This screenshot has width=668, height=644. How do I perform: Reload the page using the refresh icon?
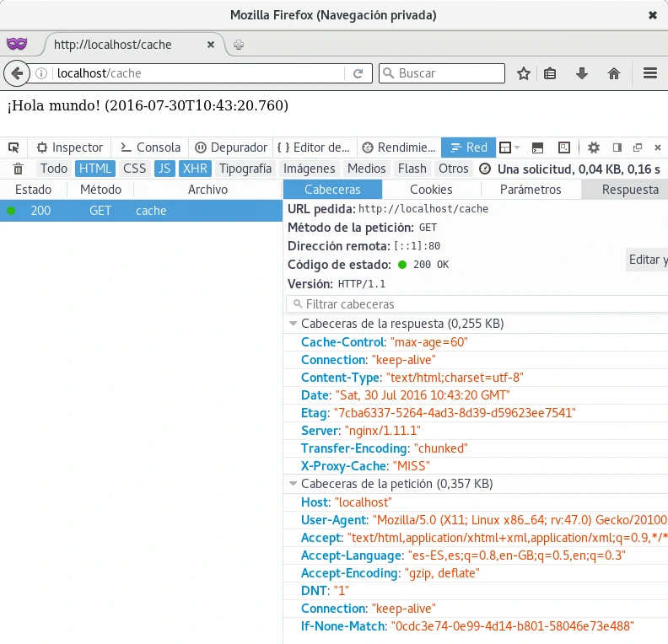[358, 73]
